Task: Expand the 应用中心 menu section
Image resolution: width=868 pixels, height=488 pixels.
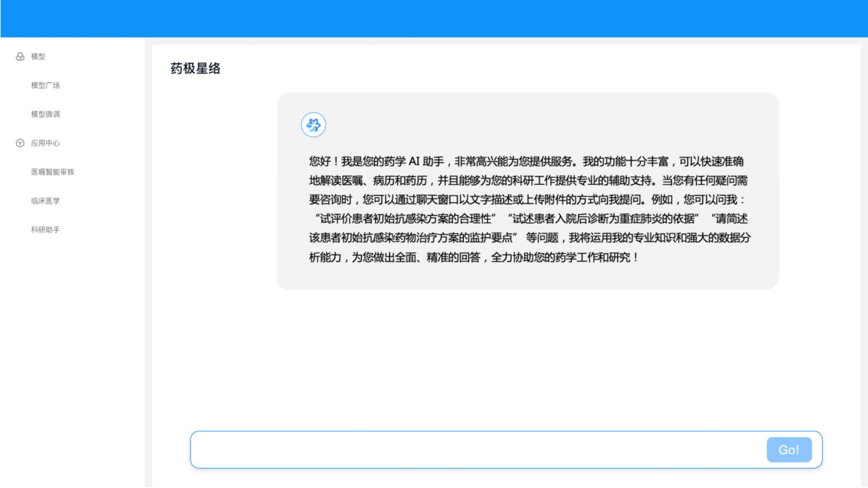Action: coord(45,143)
